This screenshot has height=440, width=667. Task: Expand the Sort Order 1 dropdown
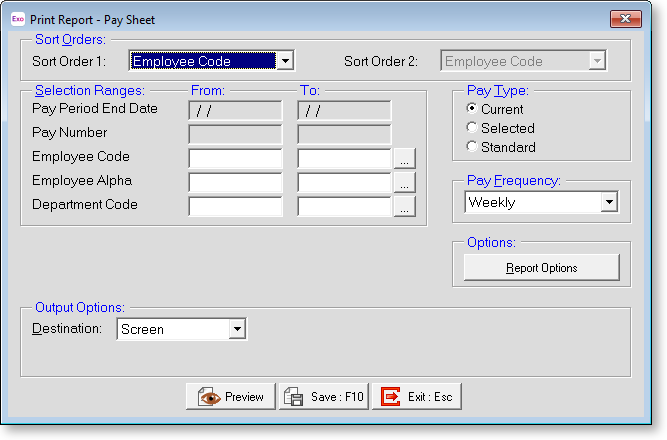click(285, 61)
